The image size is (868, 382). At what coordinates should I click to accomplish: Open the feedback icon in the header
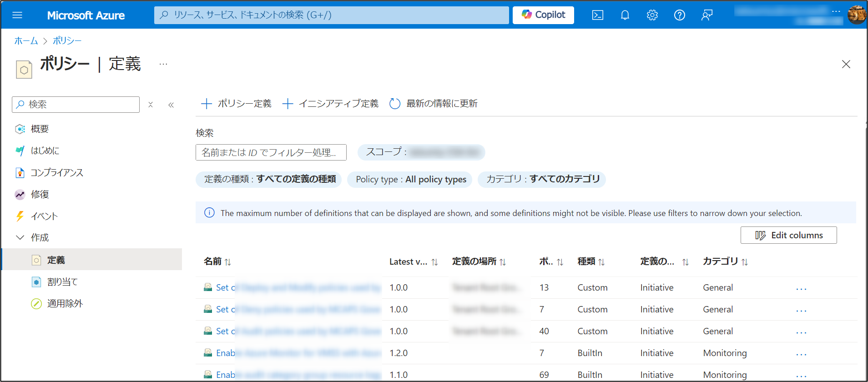(x=707, y=15)
